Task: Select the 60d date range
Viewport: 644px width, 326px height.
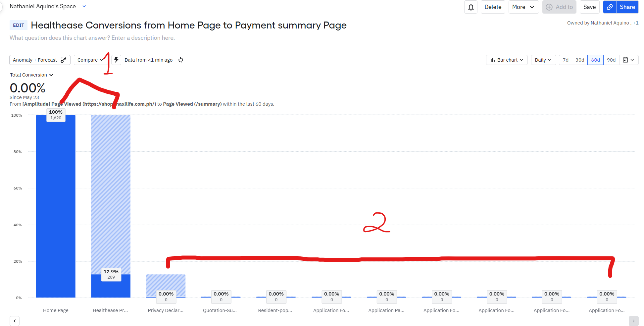Action: (595, 60)
